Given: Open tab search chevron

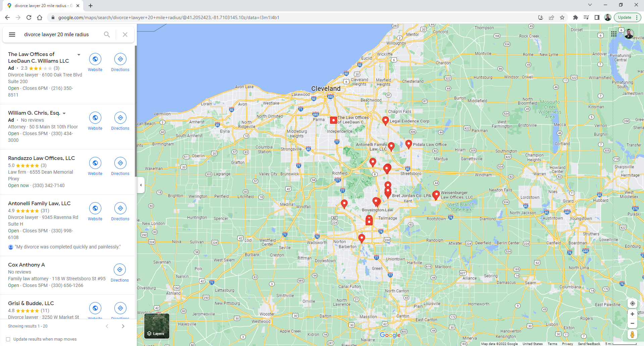Looking at the screenshot, I should coord(590,5).
